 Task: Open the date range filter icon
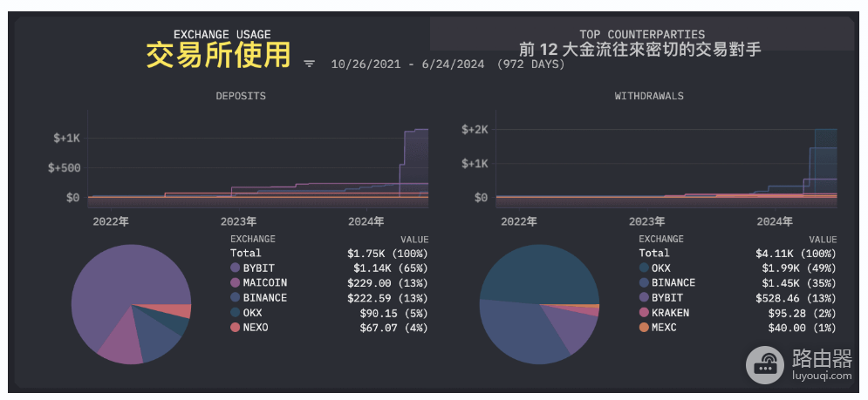(x=309, y=64)
